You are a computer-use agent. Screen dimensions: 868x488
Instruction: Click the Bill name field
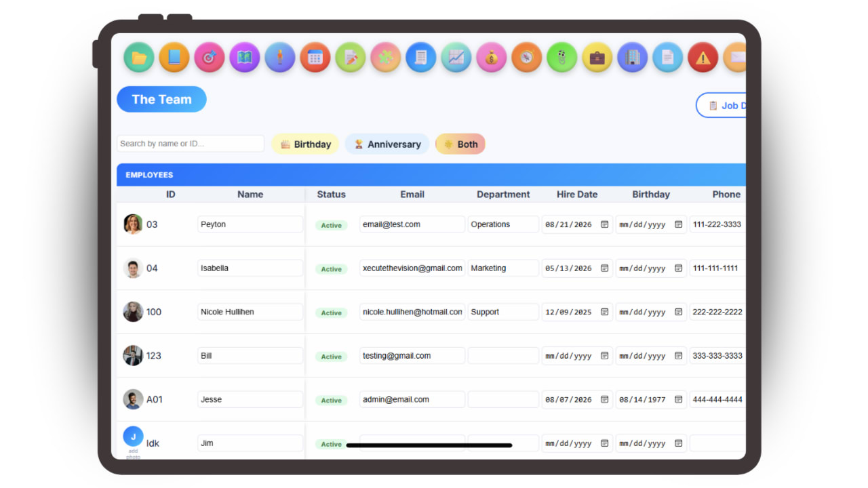point(250,356)
